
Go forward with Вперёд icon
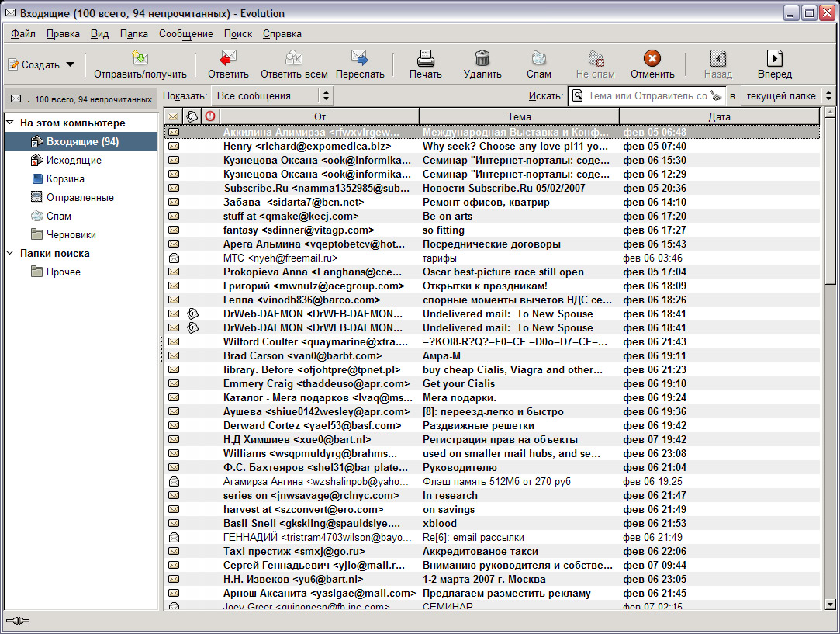pyautogui.click(x=775, y=57)
